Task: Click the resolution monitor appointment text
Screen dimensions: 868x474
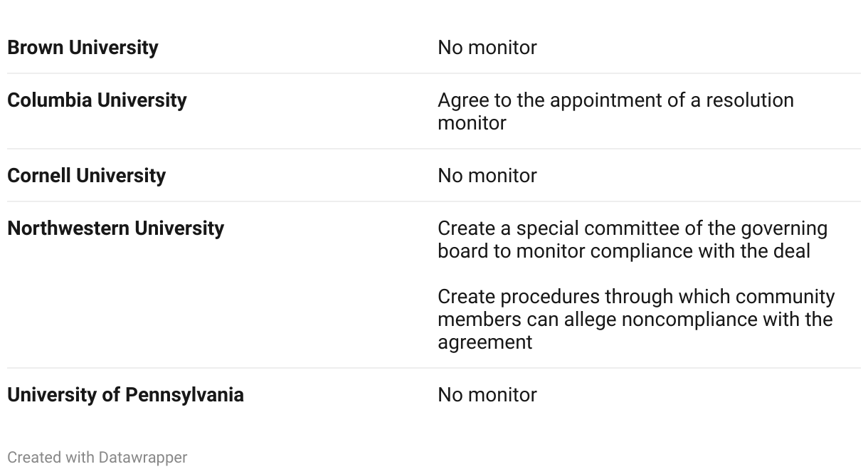Action: [615, 111]
